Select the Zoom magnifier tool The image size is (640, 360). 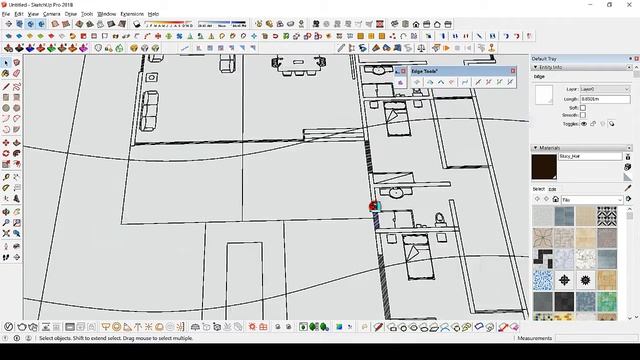(x=6, y=223)
